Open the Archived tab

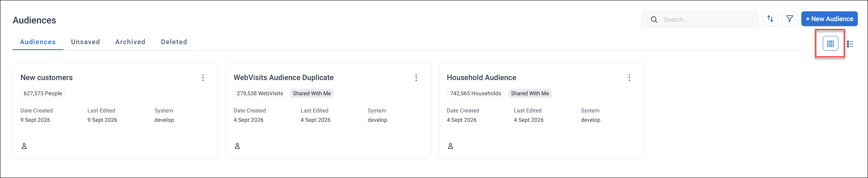[130, 42]
